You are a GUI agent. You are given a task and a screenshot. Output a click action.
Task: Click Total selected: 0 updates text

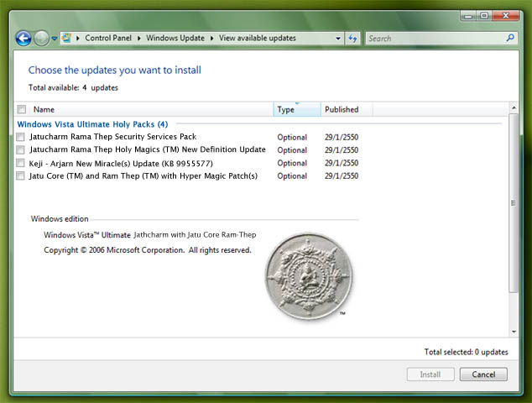(x=466, y=352)
